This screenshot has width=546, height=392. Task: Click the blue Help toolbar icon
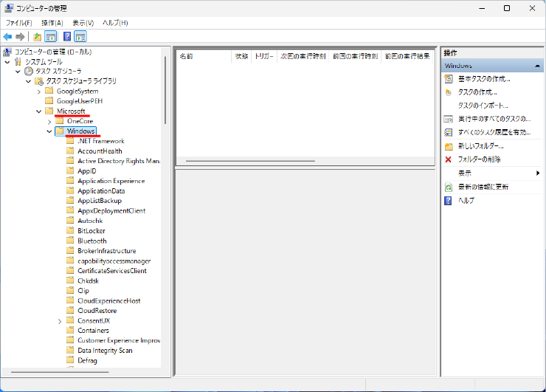tap(67, 37)
